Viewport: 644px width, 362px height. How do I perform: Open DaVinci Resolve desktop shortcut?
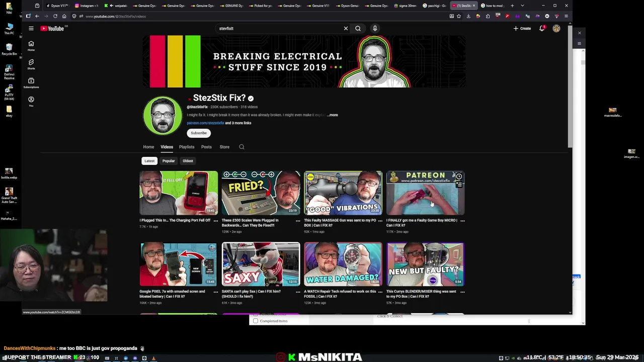(9, 72)
